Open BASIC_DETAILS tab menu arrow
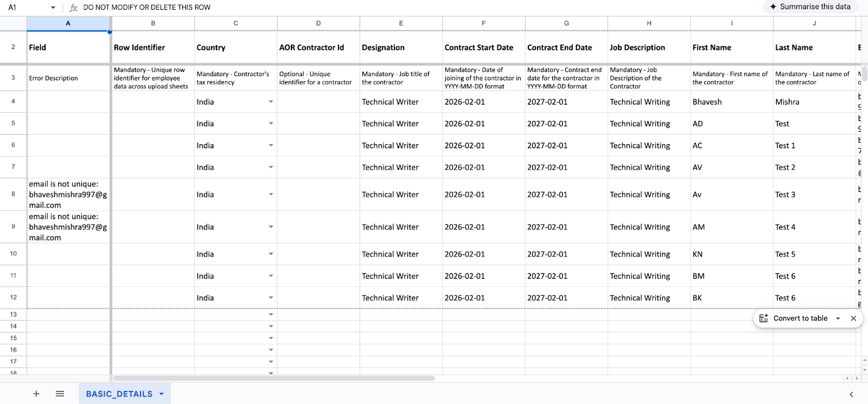This screenshot has height=404, width=868. (162, 394)
